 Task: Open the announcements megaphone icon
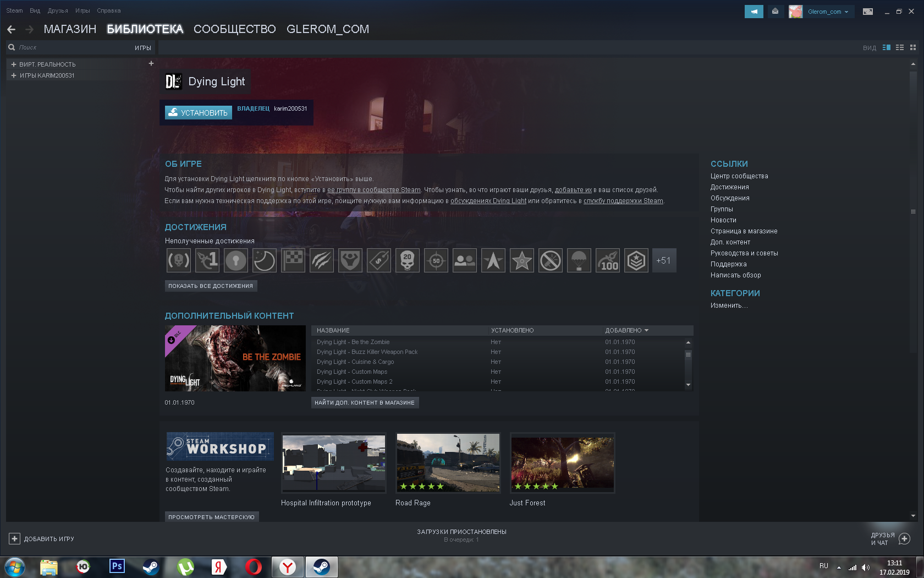pos(754,11)
